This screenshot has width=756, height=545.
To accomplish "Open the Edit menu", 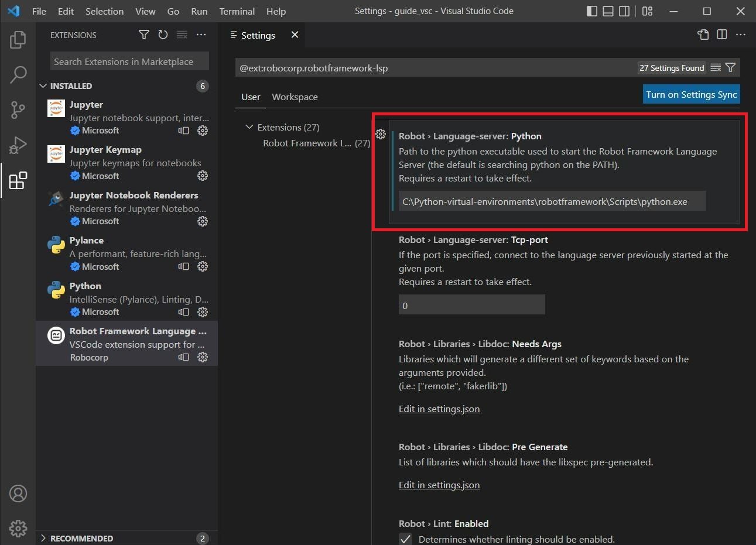I will 66,11.
